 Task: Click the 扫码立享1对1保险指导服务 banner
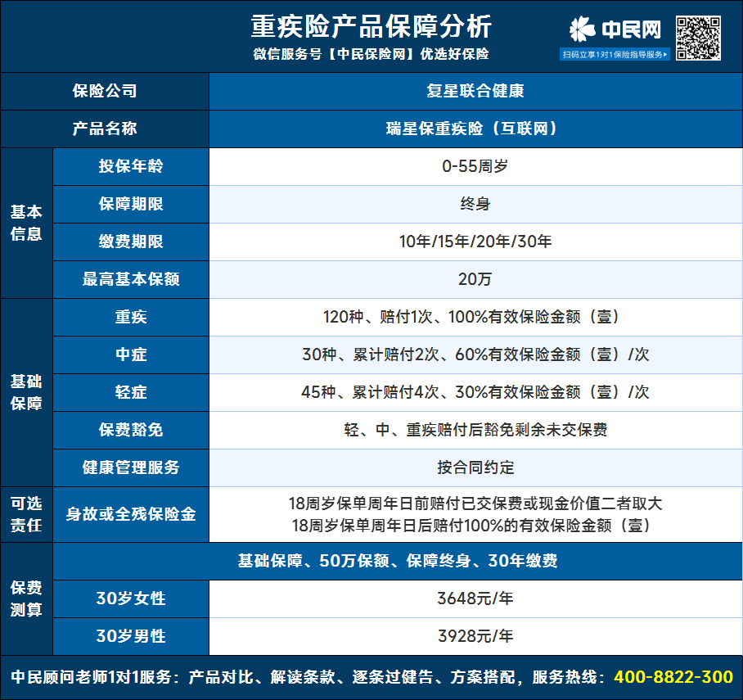coord(615,55)
